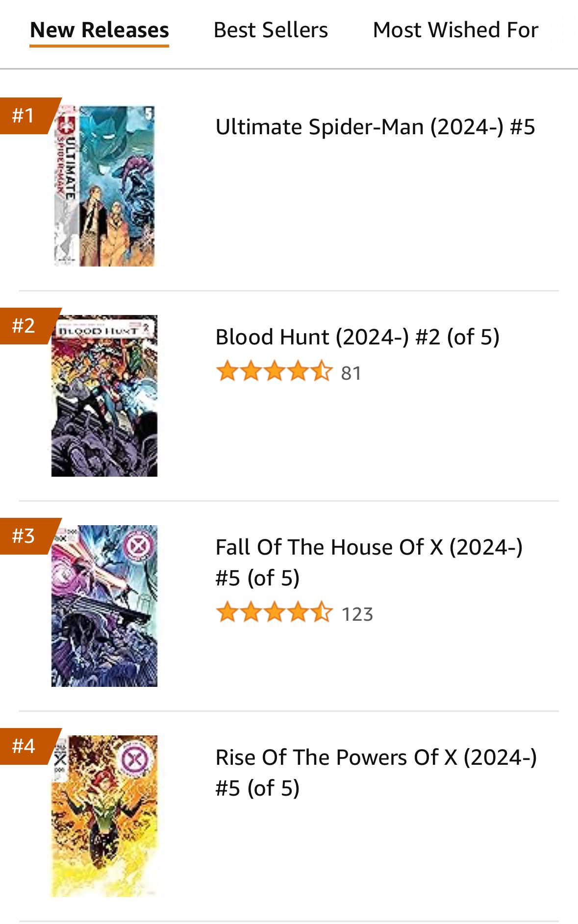The image size is (578, 924).
Task: Open the Blood Hunt cover thumbnail
Action: 104,396
